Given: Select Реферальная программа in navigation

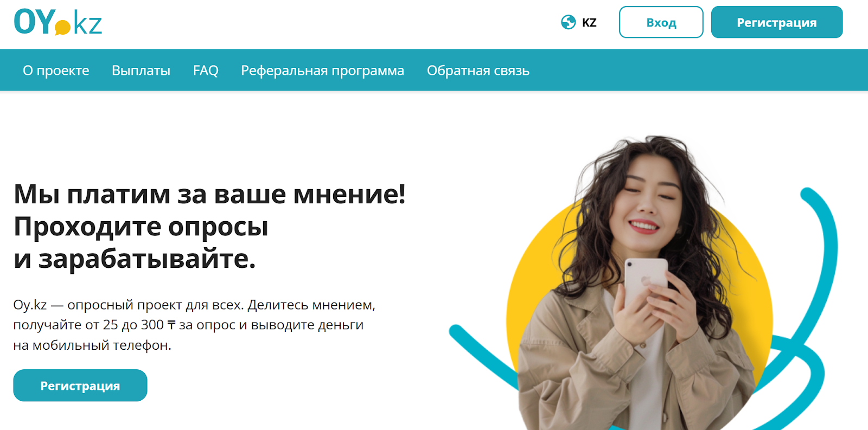Looking at the screenshot, I should 322,70.
